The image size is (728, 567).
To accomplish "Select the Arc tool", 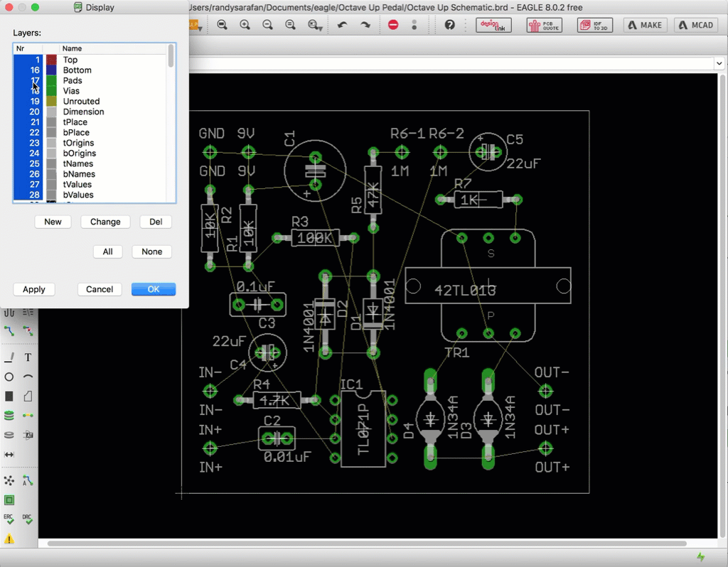I will click(x=28, y=377).
